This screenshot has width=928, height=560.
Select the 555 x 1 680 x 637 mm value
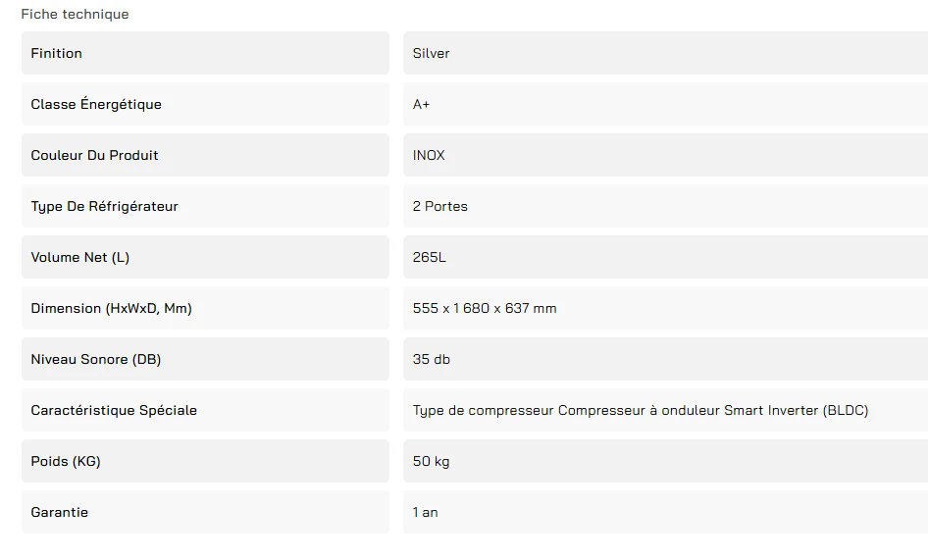click(485, 308)
